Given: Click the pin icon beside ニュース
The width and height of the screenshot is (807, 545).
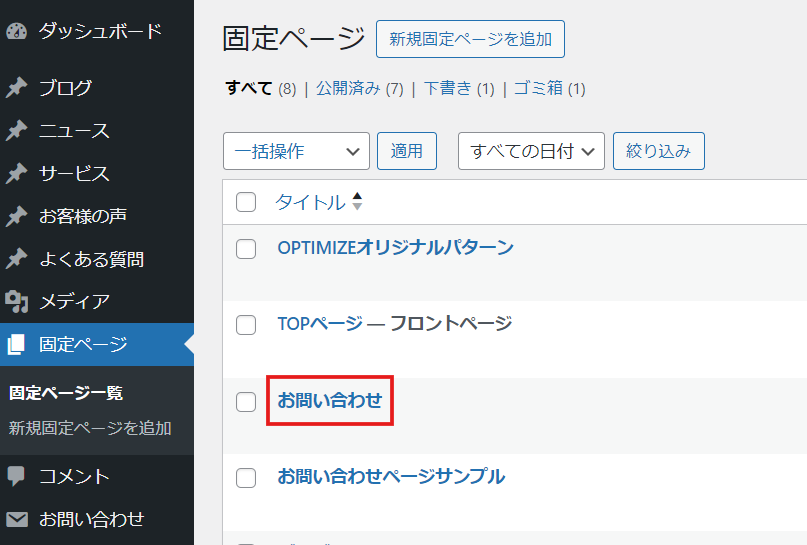Looking at the screenshot, I should (16, 130).
